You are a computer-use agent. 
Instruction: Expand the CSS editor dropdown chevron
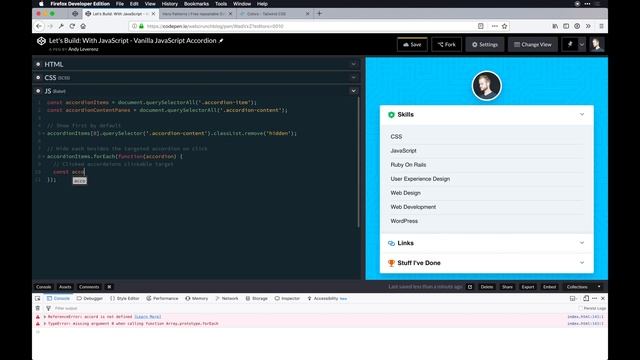353,78
